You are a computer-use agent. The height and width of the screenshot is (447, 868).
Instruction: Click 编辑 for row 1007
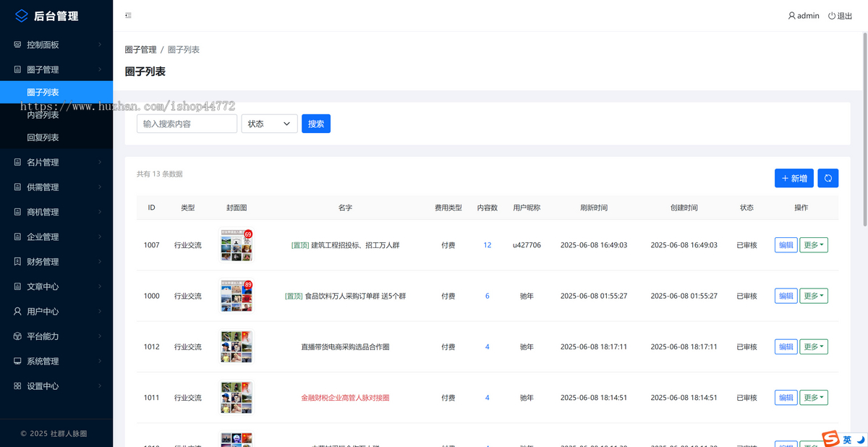pos(786,245)
